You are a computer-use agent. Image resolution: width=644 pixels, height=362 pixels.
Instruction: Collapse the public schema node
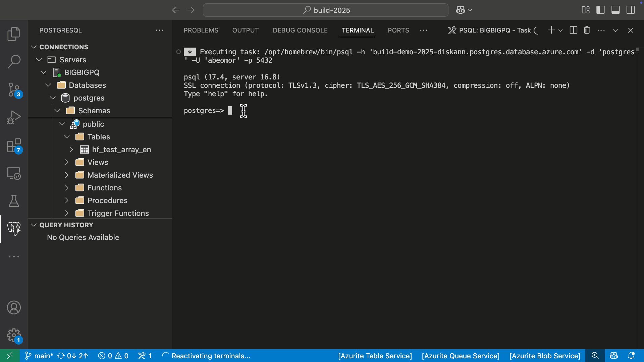click(62, 124)
